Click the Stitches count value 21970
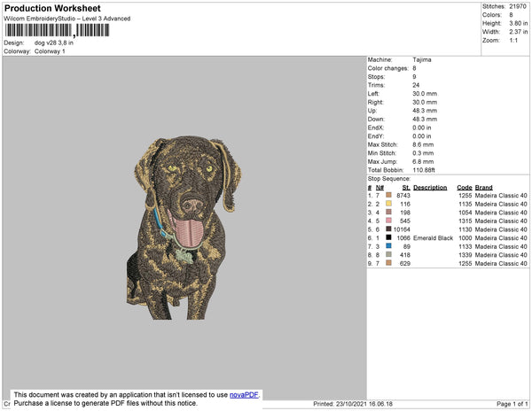Viewport: 532px width, 411px height. [518, 6]
